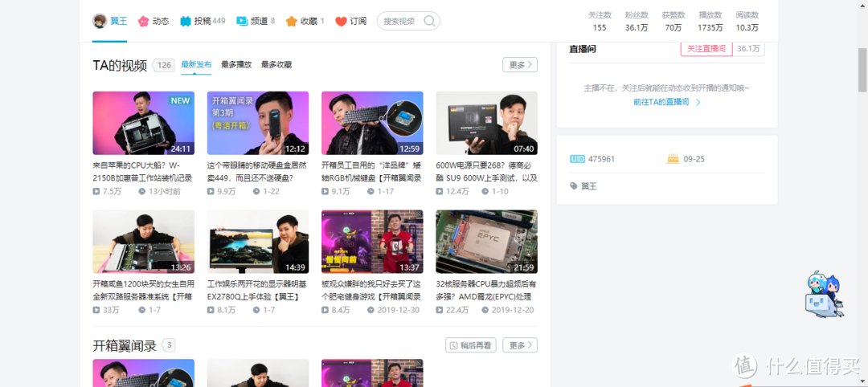The height and width of the screenshot is (387, 868).
Task: Click clock icon beside 13小时前
Action: 141,191
